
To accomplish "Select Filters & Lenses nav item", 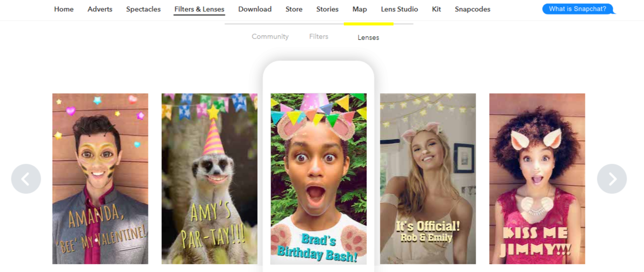I will [x=199, y=9].
